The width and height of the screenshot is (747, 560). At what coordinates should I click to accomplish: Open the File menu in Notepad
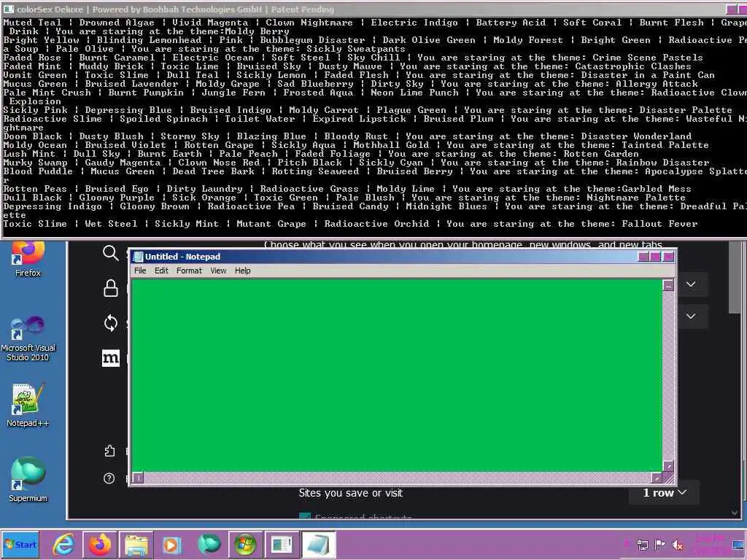pyautogui.click(x=140, y=271)
